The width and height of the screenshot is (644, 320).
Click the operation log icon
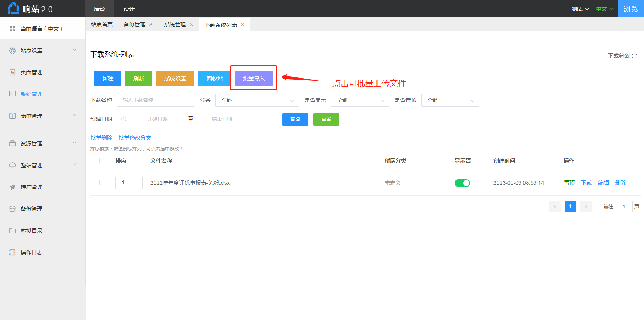point(12,252)
